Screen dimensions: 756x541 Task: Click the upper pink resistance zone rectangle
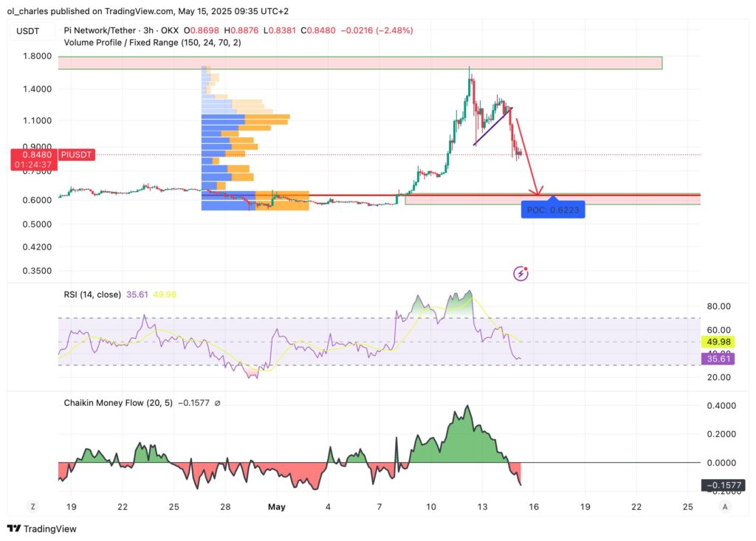360,63
